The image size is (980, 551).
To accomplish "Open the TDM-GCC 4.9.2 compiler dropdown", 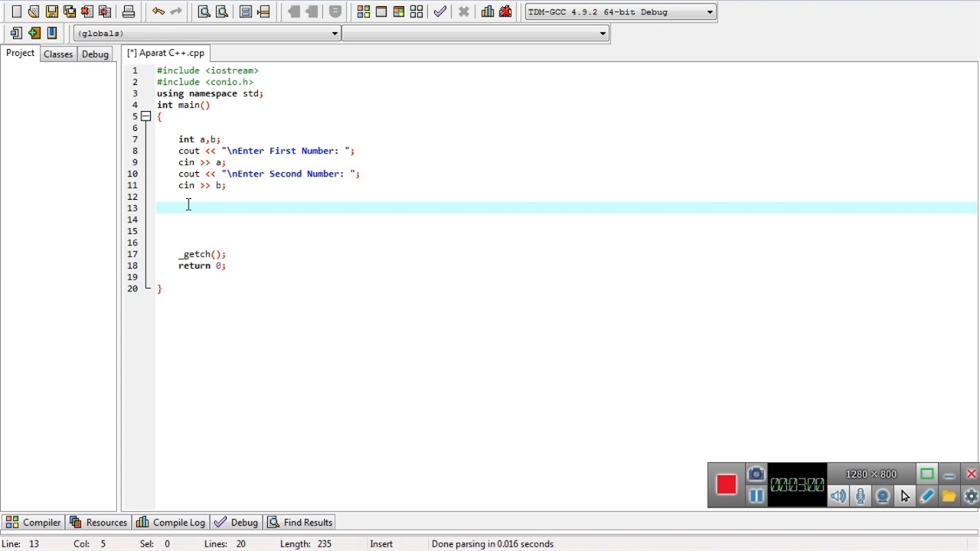I will pos(620,11).
